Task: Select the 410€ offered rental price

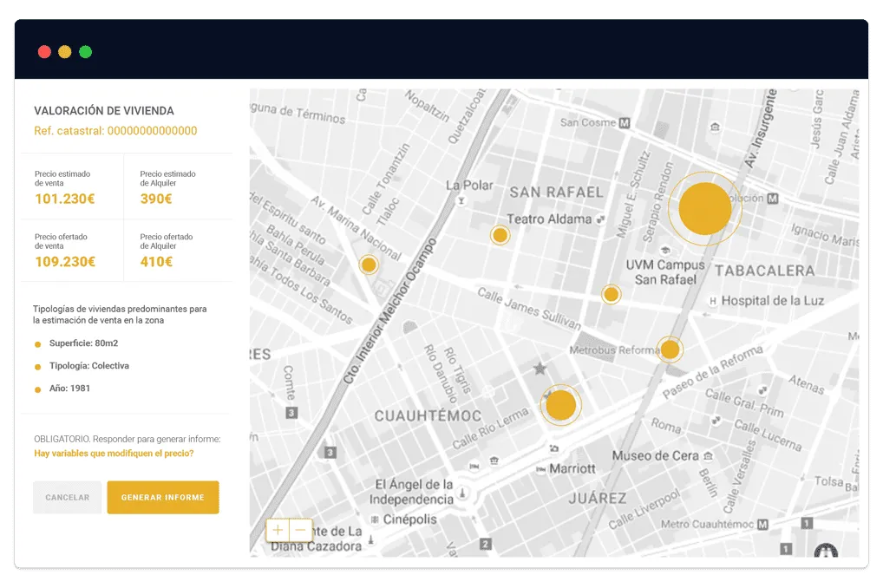Action: (156, 262)
